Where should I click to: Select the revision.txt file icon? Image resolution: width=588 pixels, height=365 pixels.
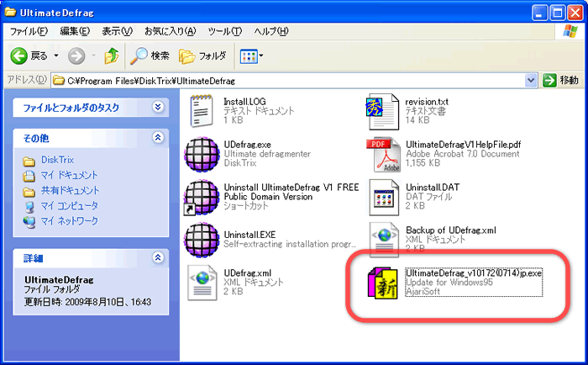(x=382, y=112)
